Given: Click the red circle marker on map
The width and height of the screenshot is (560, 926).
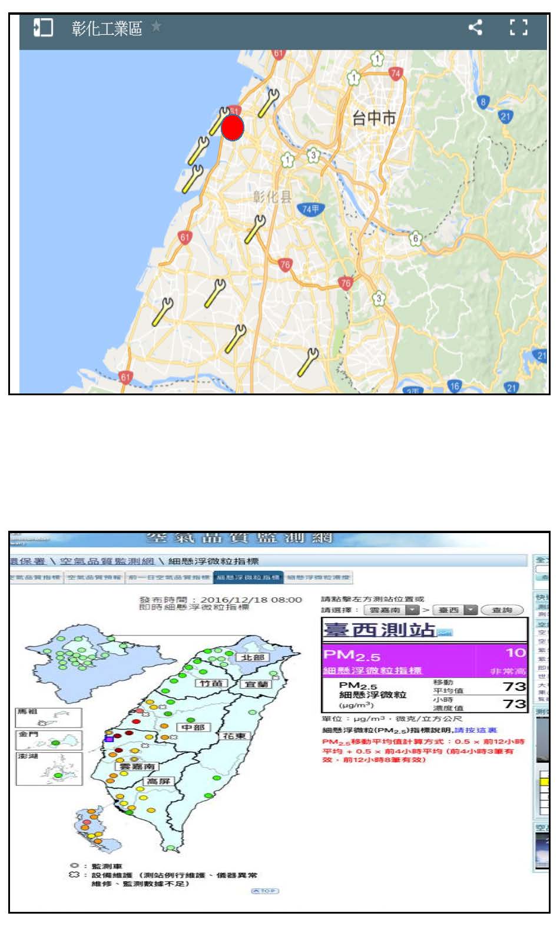Looking at the screenshot, I should pos(233,128).
